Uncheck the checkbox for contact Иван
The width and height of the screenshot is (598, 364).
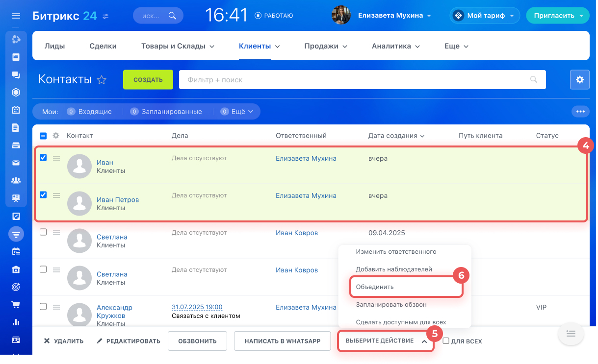coord(43,158)
